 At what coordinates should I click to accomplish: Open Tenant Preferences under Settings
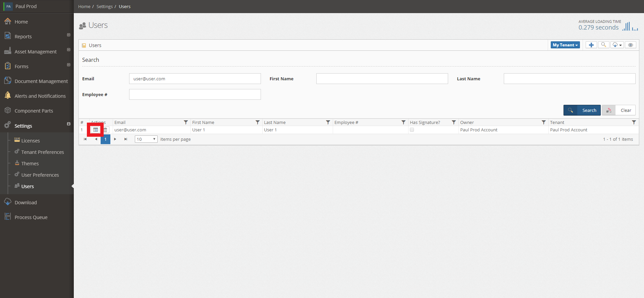click(x=43, y=152)
